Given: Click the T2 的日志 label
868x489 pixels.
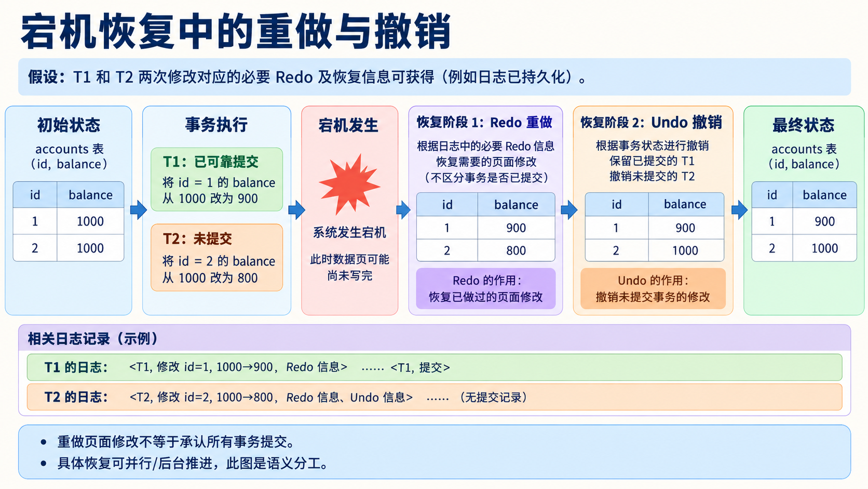Looking at the screenshot, I should point(76,398).
